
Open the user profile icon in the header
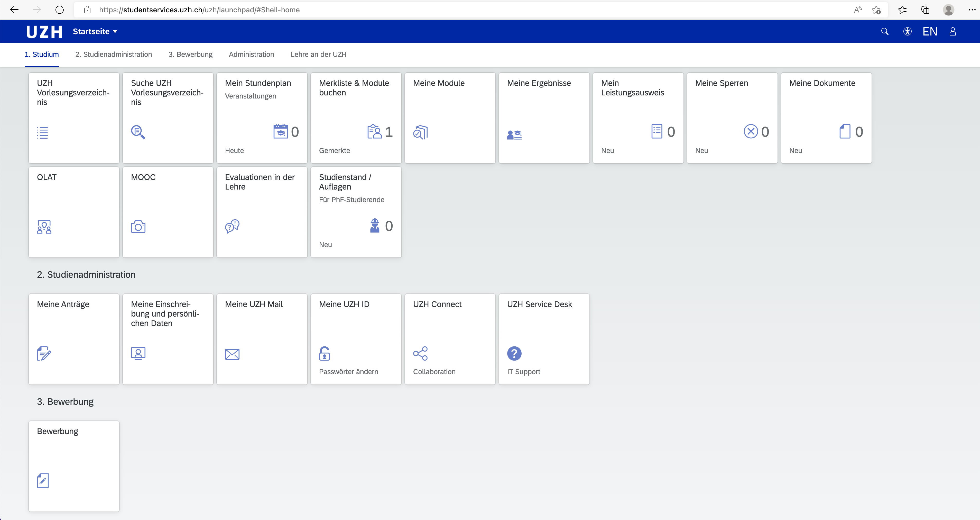(x=953, y=32)
